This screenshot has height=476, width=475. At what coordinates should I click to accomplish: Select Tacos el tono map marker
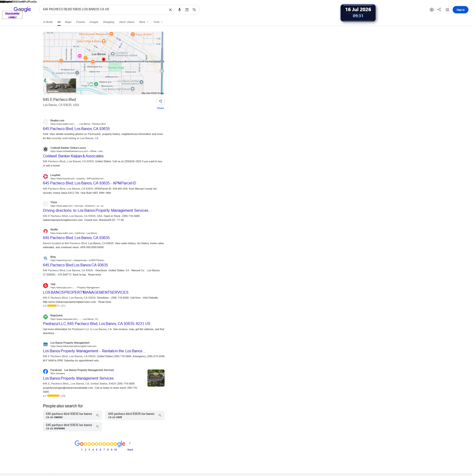(x=133, y=34)
